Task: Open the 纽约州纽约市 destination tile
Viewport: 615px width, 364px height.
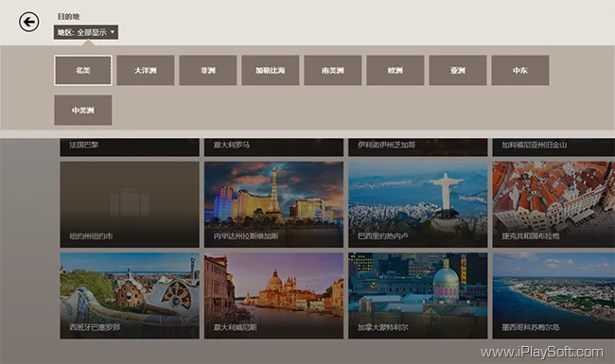Action: click(x=130, y=204)
